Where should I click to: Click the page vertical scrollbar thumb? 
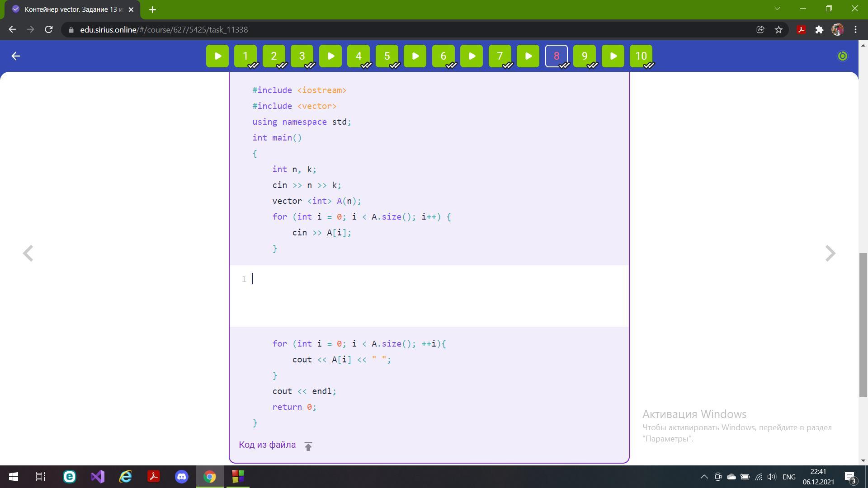(x=863, y=324)
